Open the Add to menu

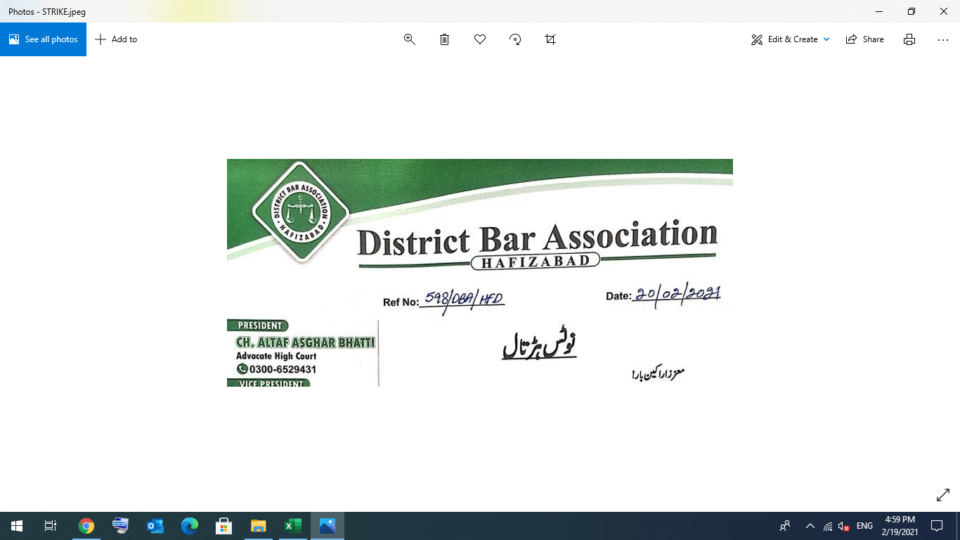coord(116,39)
